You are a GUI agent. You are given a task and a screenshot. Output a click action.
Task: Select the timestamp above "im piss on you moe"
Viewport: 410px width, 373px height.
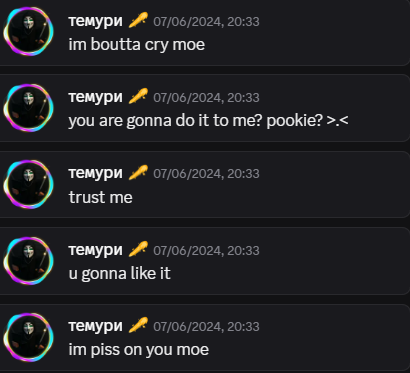(x=206, y=326)
